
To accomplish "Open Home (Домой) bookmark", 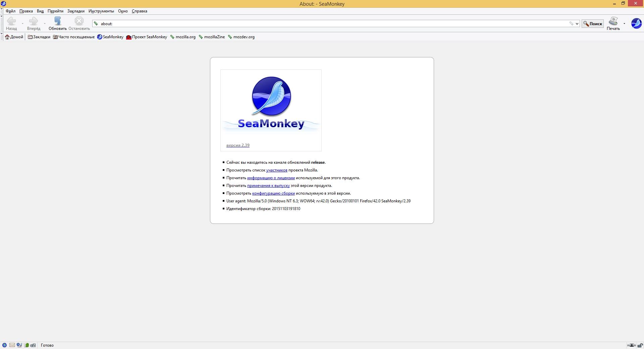I will tap(14, 37).
